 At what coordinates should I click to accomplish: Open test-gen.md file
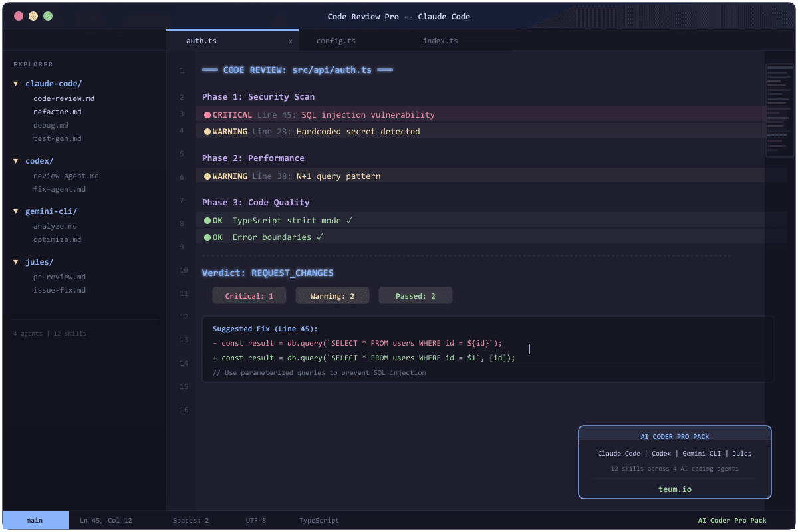coord(57,138)
